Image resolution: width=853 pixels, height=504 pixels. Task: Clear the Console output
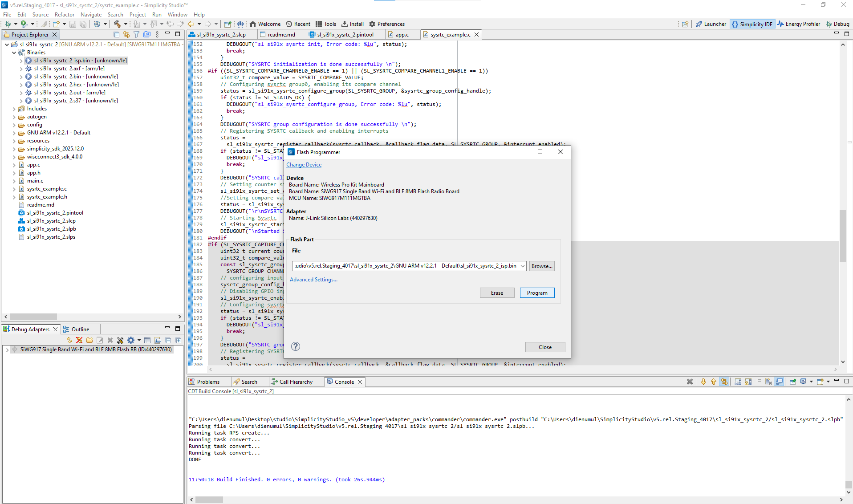(690, 382)
